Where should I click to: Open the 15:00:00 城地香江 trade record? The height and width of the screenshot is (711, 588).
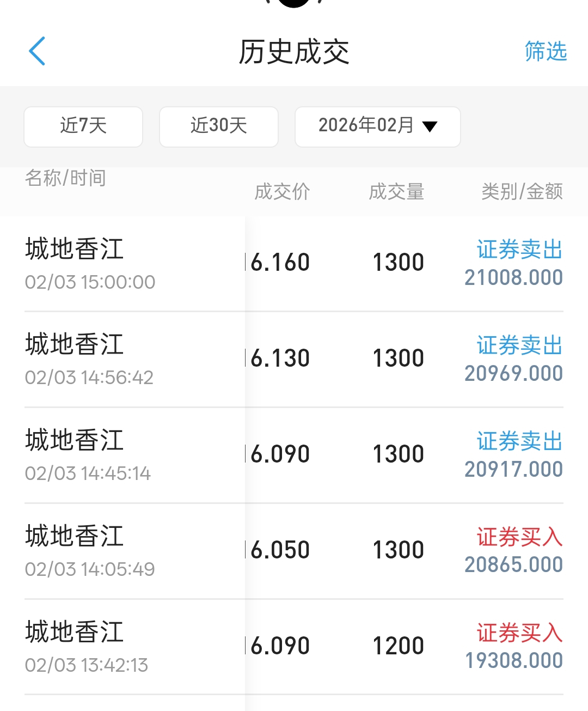[90, 264]
